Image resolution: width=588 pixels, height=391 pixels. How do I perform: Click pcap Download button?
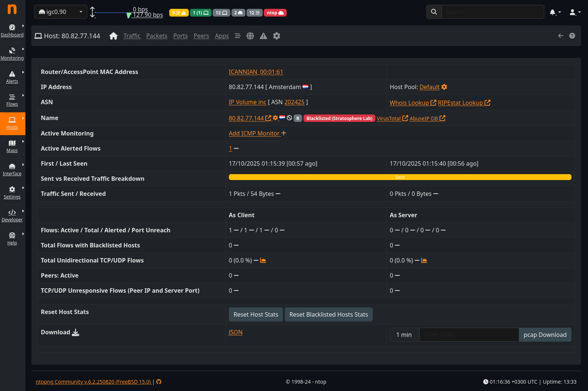[545, 335]
